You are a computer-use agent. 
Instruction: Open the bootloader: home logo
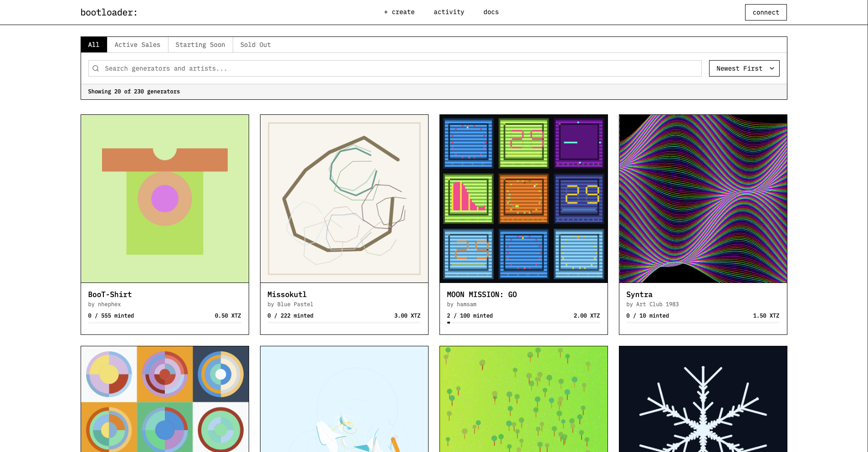109,12
